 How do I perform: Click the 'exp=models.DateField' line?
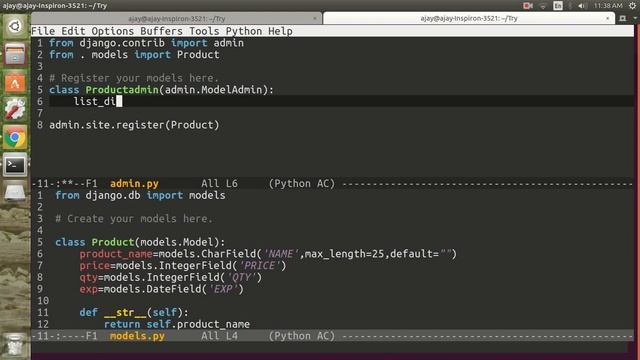pyautogui.click(x=161, y=289)
